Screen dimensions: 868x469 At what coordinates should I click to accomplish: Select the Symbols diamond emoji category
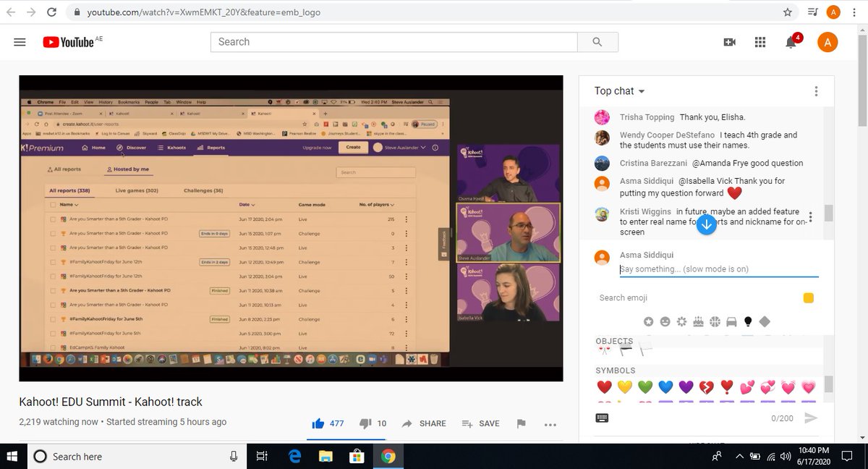point(765,321)
